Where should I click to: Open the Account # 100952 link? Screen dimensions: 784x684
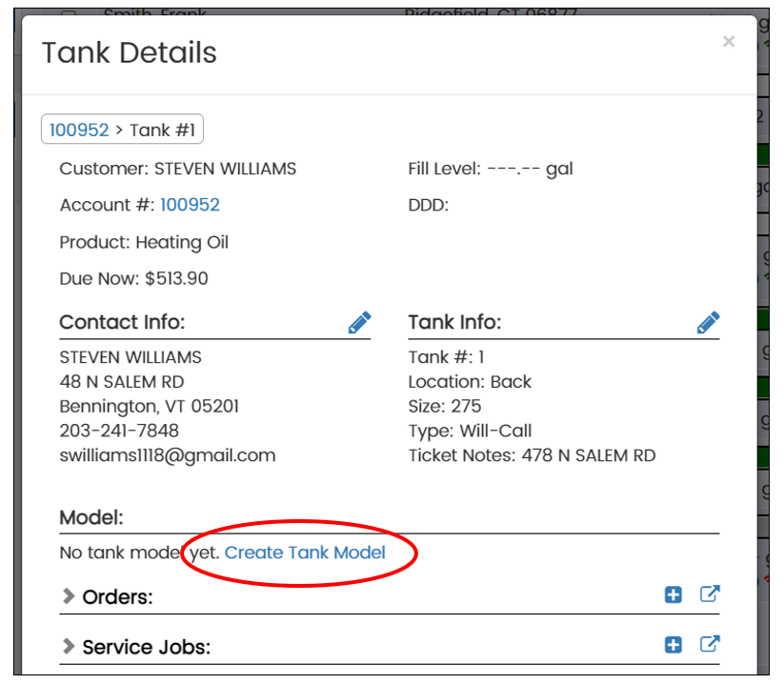(190, 205)
